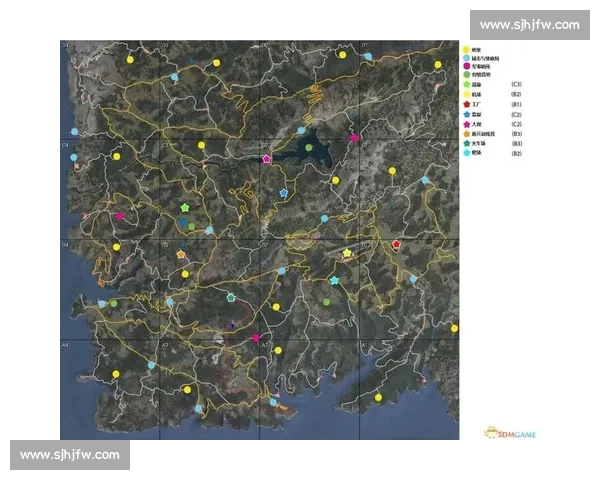The width and height of the screenshot is (600, 480).
Task: Click the cyan star icon in the legend
Action: click(x=466, y=153)
